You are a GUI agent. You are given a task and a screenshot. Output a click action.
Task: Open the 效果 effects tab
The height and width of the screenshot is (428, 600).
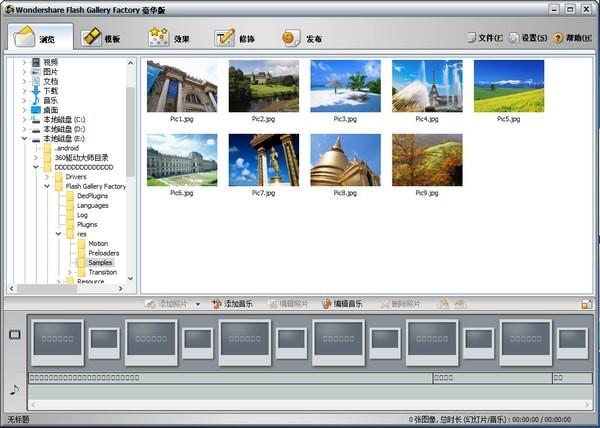tap(169, 38)
